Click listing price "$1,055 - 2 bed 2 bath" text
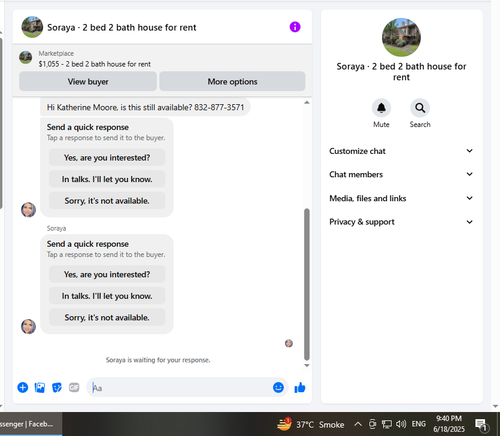This screenshot has width=500, height=436. [x=94, y=64]
